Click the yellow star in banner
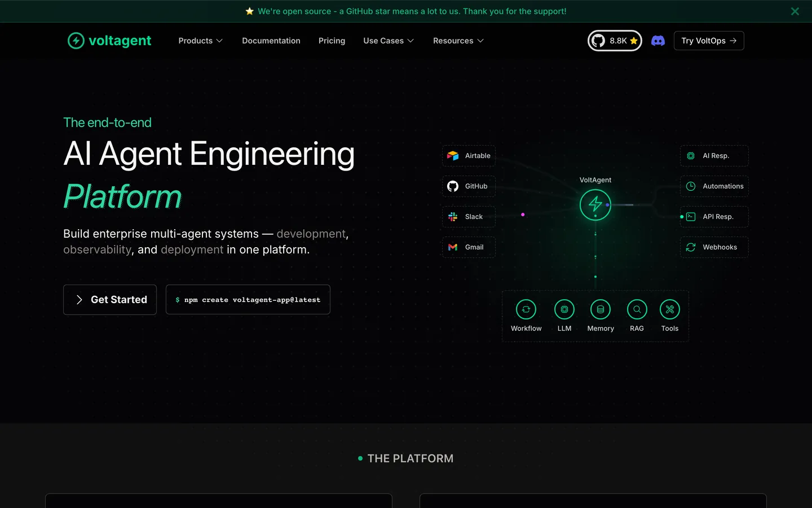The height and width of the screenshot is (508, 812). pyautogui.click(x=250, y=11)
